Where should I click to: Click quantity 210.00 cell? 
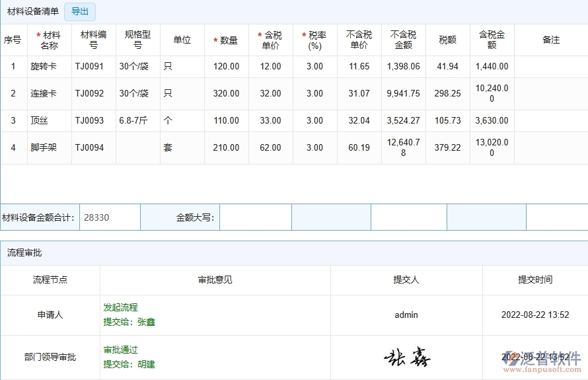pyautogui.click(x=226, y=147)
